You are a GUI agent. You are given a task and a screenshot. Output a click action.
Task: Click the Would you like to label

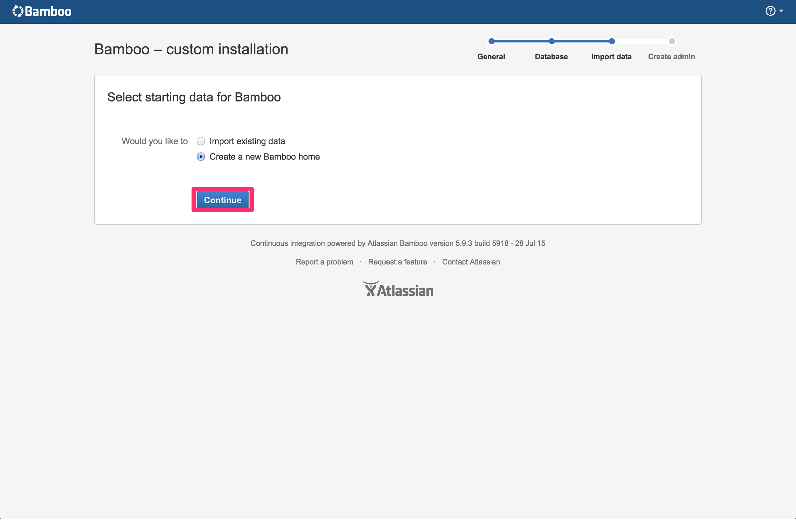[154, 141]
